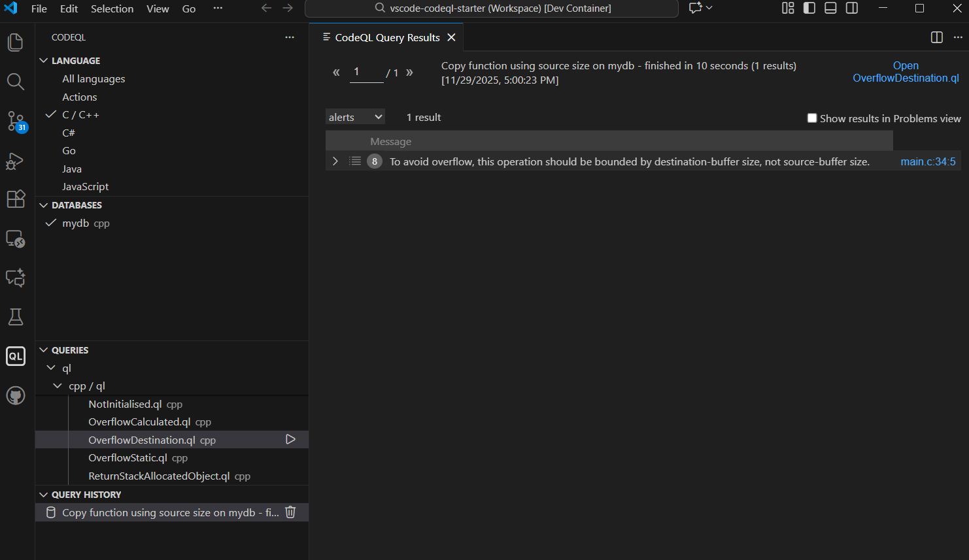Collapse the LANGUAGE section
The width and height of the screenshot is (969, 560).
(x=43, y=60)
